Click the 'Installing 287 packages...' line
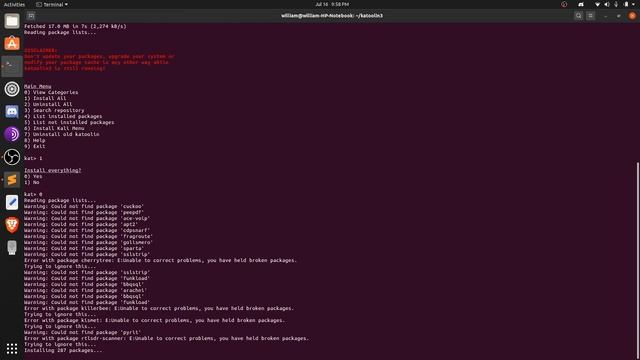 [x=63, y=350]
